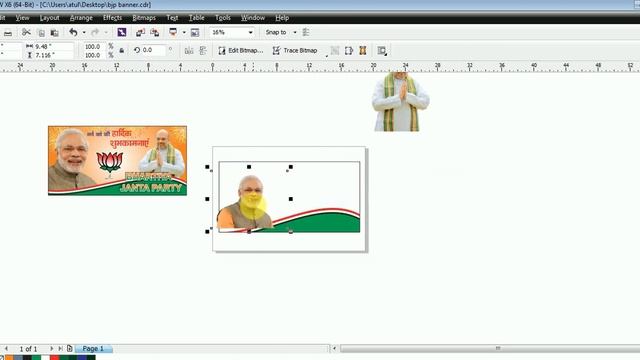The height and width of the screenshot is (360, 640).
Task: Open the Undo history dropdown arrow
Action: pos(84,33)
